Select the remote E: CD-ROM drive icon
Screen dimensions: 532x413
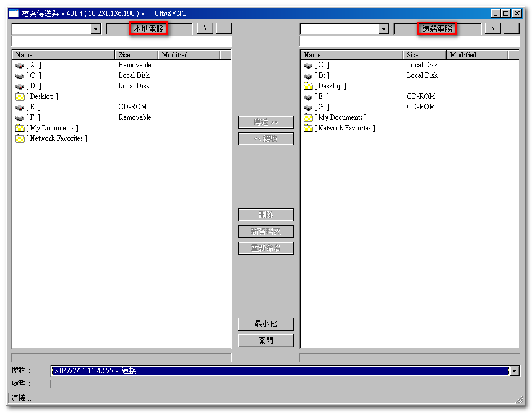308,97
